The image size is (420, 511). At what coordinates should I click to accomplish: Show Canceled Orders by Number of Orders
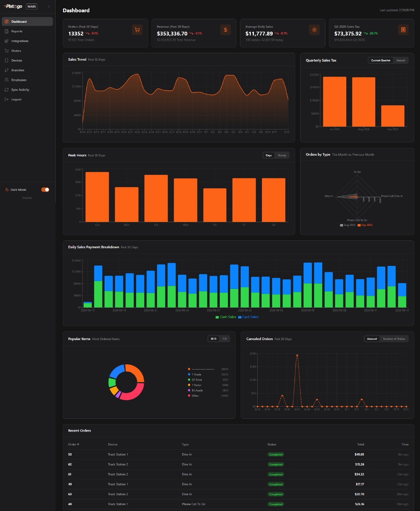click(x=394, y=339)
